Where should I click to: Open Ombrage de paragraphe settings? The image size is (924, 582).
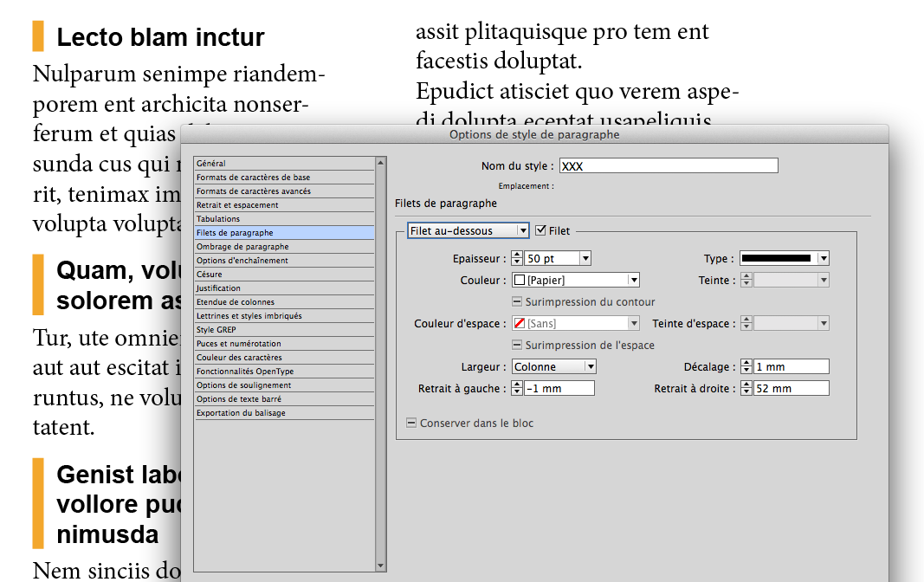click(x=284, y=246)
